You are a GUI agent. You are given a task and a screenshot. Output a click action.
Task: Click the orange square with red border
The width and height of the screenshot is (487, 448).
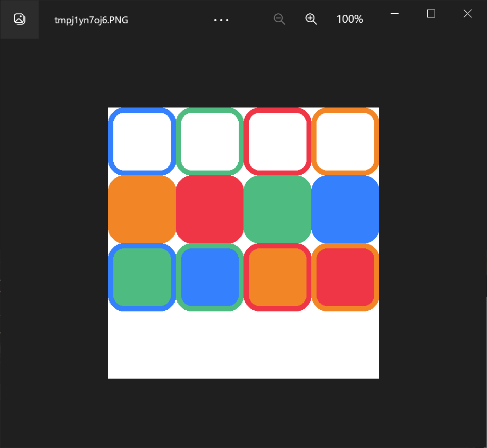tap(277, 277)
